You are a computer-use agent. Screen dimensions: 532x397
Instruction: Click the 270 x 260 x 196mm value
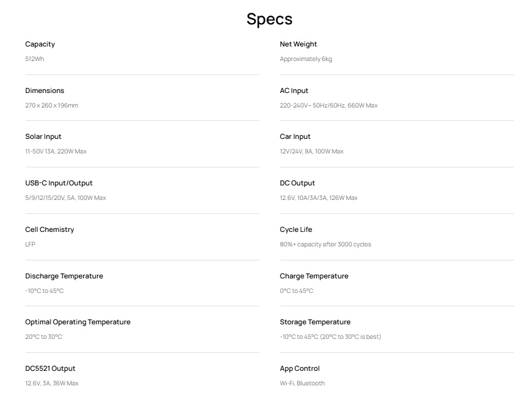click(52, 105)
